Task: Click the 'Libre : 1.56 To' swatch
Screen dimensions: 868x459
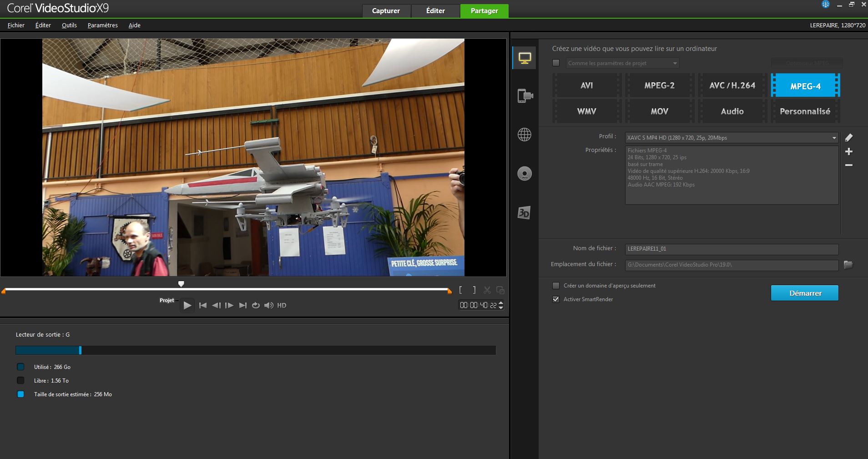Action: click(20, 380)
